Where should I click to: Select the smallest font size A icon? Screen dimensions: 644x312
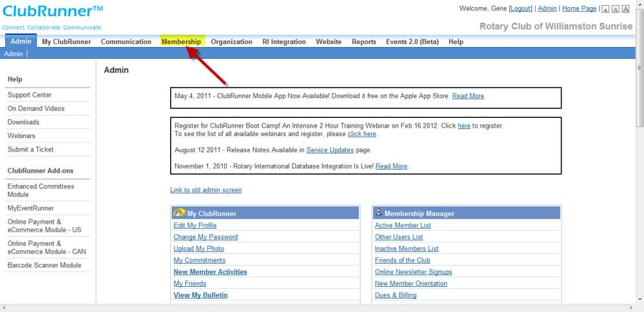[x=605, y=9]
